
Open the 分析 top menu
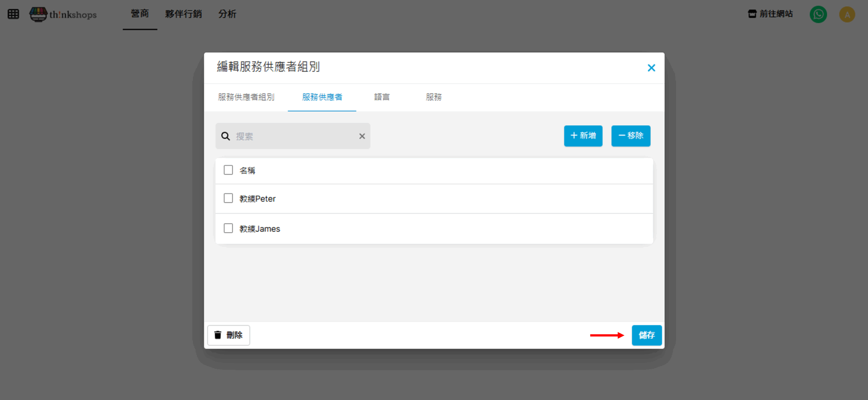click(227, 14)
